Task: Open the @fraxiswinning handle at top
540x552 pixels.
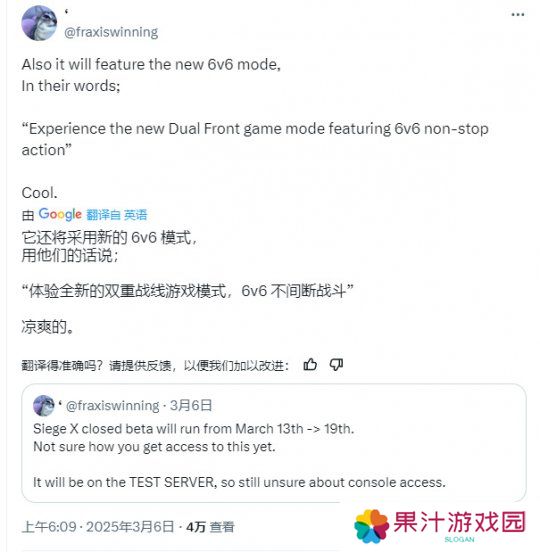Action: pyautogui.click(x=111, y=32)
